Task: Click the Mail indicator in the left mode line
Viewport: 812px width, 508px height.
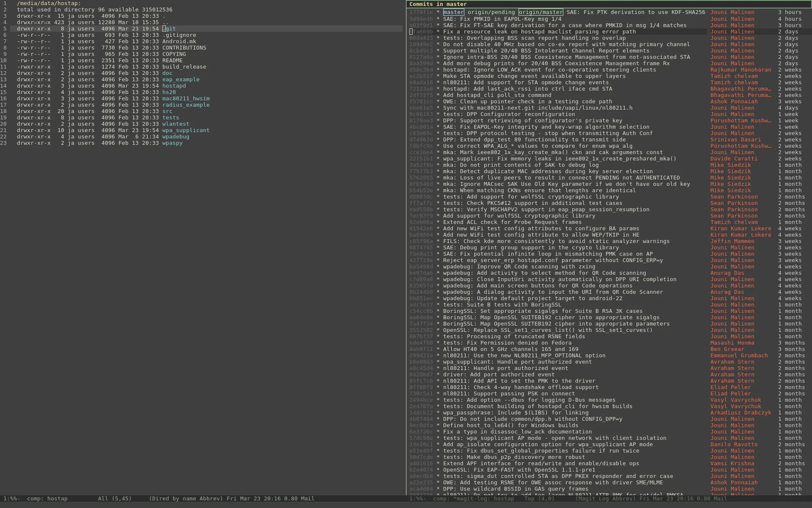Action: 307,499
